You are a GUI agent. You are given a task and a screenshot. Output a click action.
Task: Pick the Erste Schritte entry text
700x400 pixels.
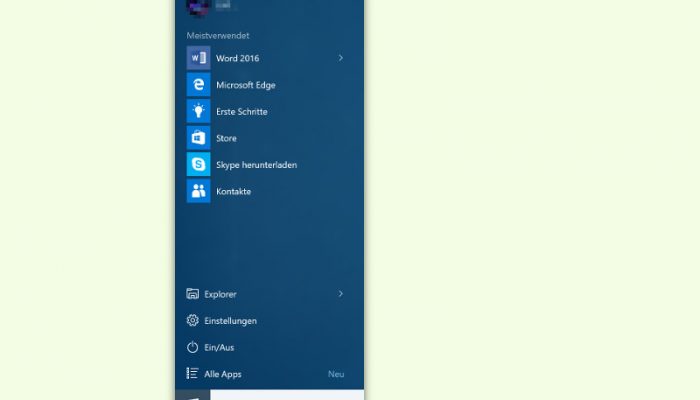coord(242,112)
